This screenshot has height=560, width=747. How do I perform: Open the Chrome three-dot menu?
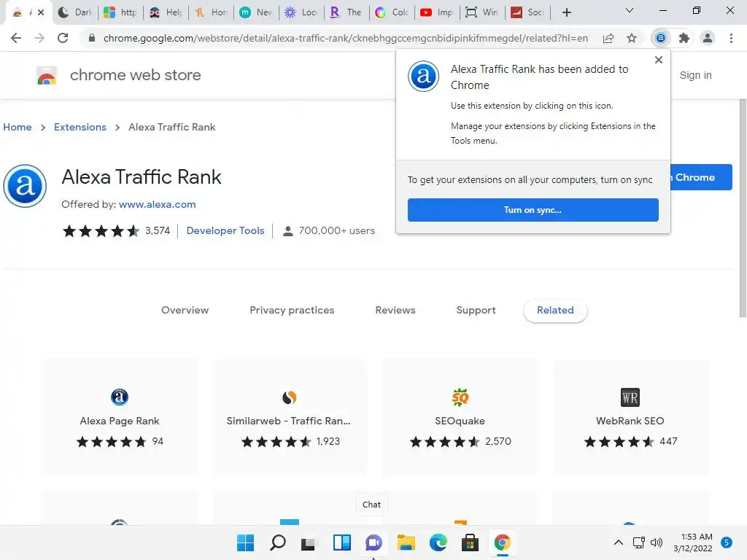(x=731, y=38)
